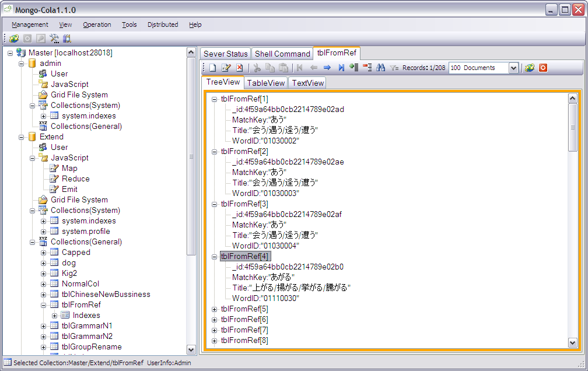This screenshot has width=588, height=371.
Task: Expand the system.profile collection
Action: (44, 232)
